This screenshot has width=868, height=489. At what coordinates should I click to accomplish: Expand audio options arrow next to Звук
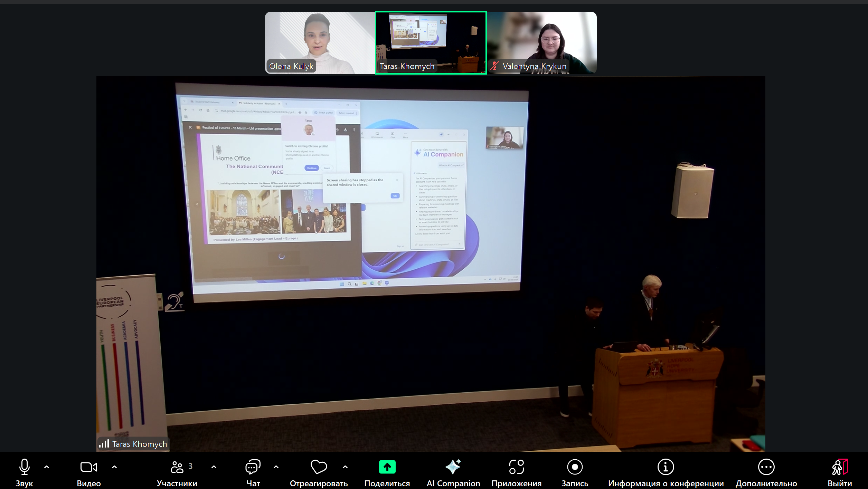47,467
